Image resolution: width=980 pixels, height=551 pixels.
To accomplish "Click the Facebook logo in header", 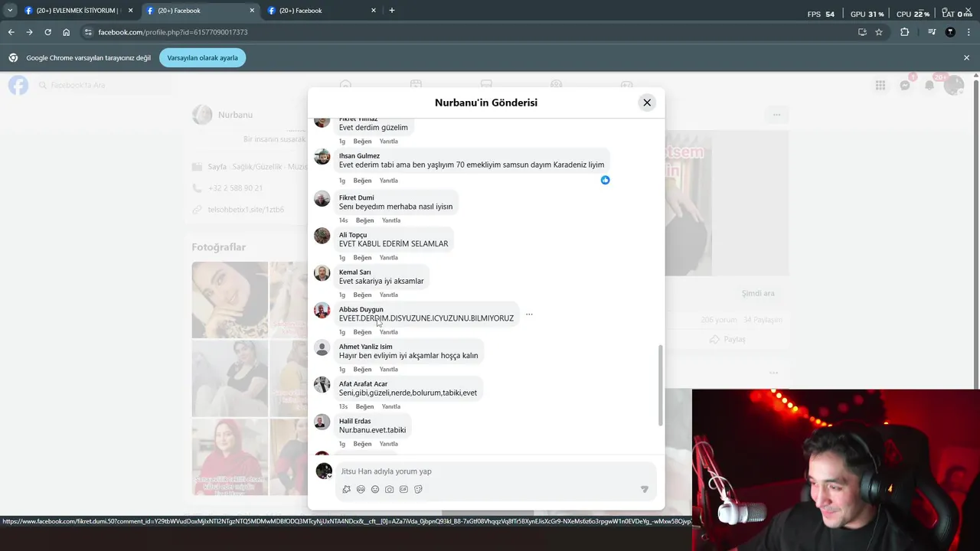I will coord(18,85).
